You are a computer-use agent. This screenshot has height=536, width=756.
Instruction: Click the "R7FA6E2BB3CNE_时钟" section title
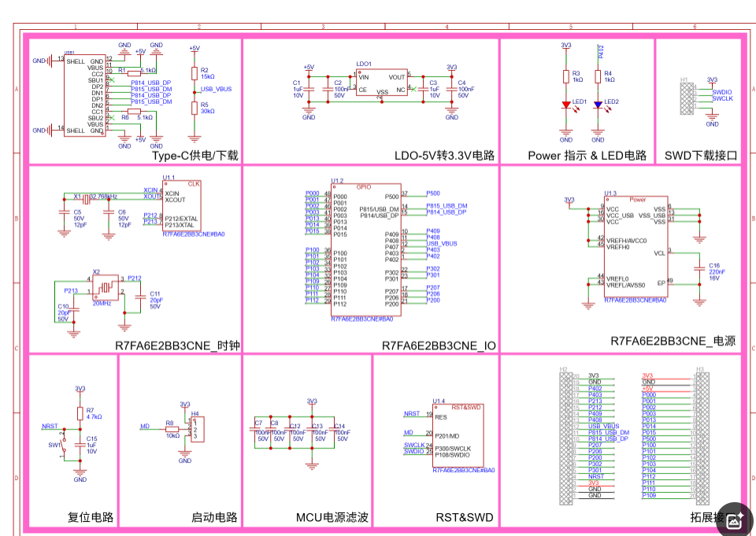point(177,346)
